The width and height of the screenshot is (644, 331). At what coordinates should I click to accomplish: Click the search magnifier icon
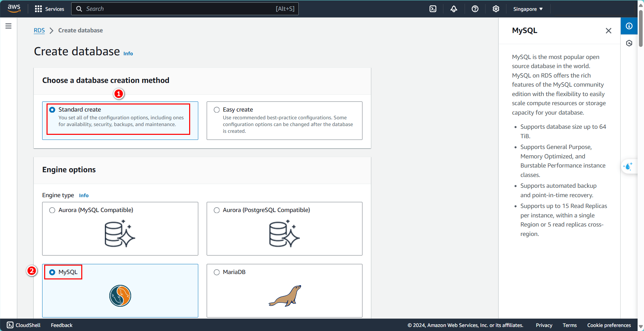(79, 9)
